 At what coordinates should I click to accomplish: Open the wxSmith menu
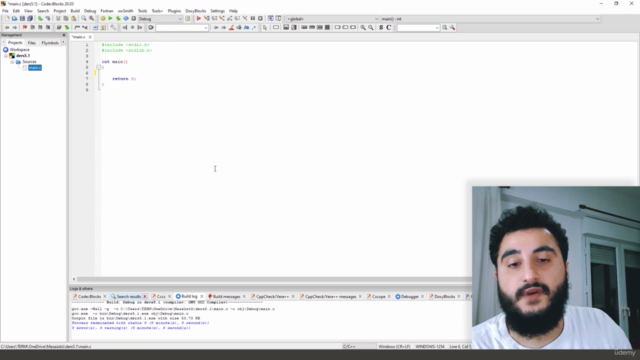pyautogui.click(x=125, y=11)
